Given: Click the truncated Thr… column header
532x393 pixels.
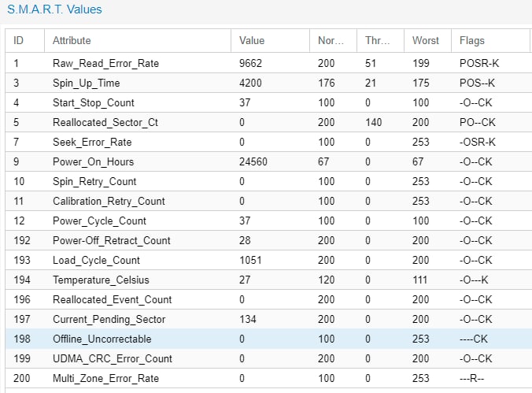Looking at the screenshot, I should point(380,40).
